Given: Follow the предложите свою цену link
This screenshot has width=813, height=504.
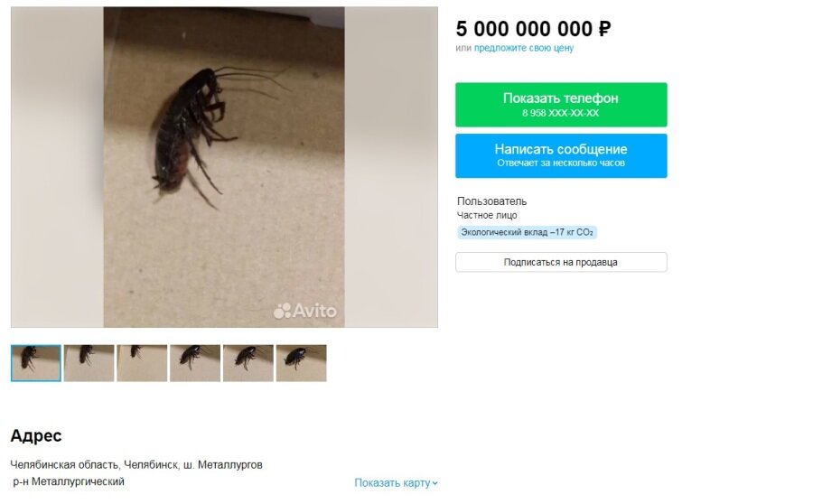Looking at the screenshot, I should (x=524, y=48).
